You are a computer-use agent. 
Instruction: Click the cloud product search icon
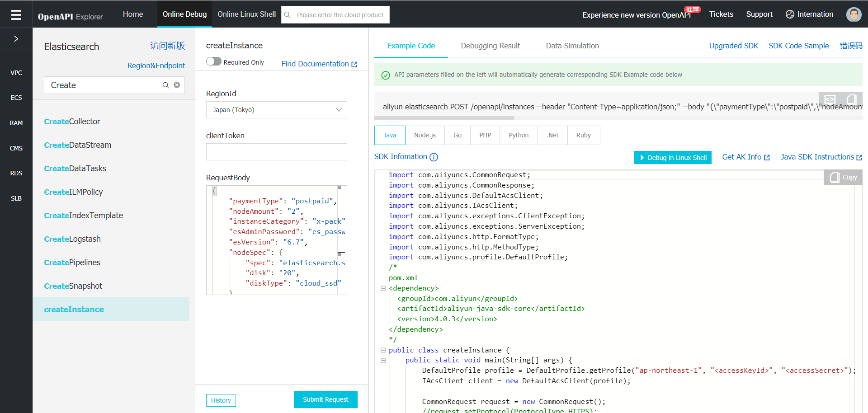(287, 15)
